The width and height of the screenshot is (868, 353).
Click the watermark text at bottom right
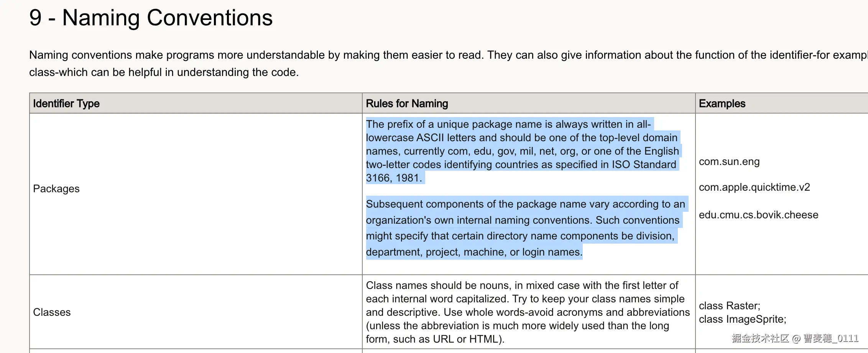(x=795, y=338)
